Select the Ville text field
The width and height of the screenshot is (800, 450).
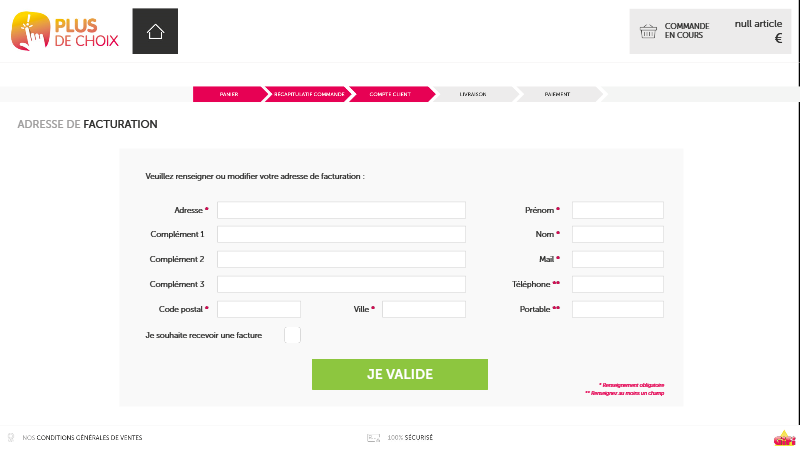(424, 309)
